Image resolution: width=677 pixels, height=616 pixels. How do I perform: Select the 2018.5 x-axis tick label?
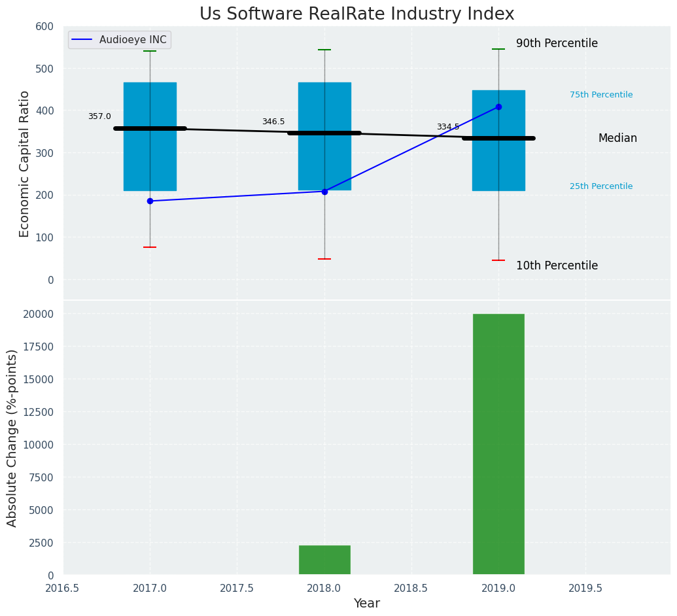[x=411, y=588]
